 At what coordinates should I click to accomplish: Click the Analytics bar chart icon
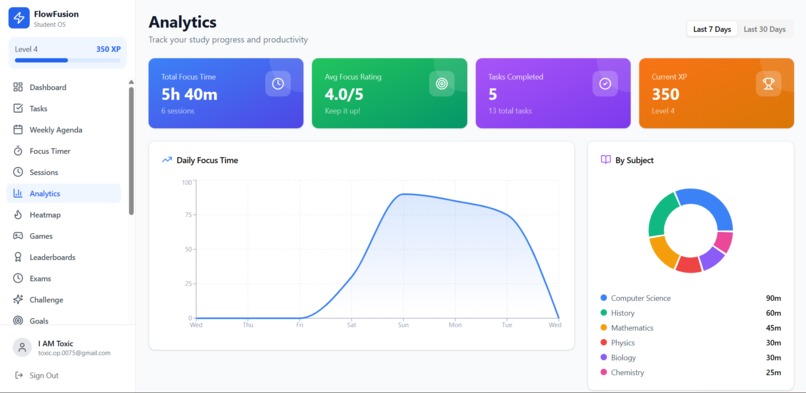tap(18, 193)
